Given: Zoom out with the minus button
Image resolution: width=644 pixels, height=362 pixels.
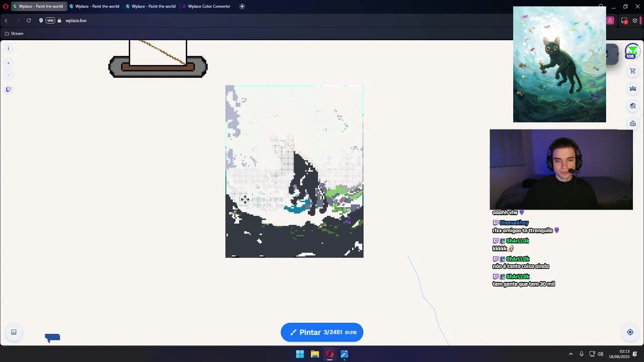Looking at the screenshot, I should click(8, 75).
